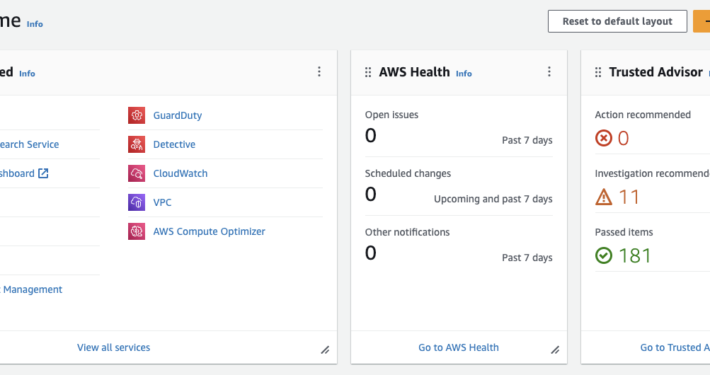Click the Other notifications label
This screenshot has height=375, width=710.
coord(407,232)
